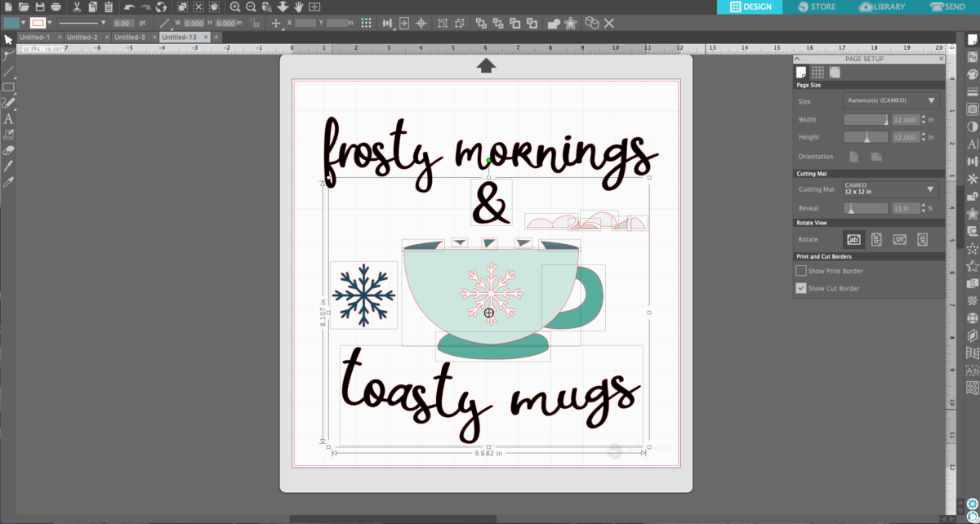980x524 pixels.
Task: Open Registration Marks tab in Page Setup
Action: pos(835,71)
